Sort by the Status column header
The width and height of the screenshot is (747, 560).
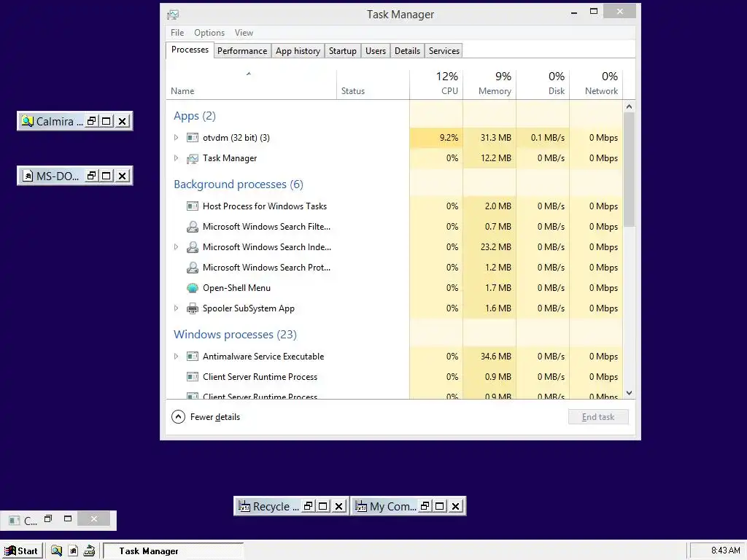(373, 84)
